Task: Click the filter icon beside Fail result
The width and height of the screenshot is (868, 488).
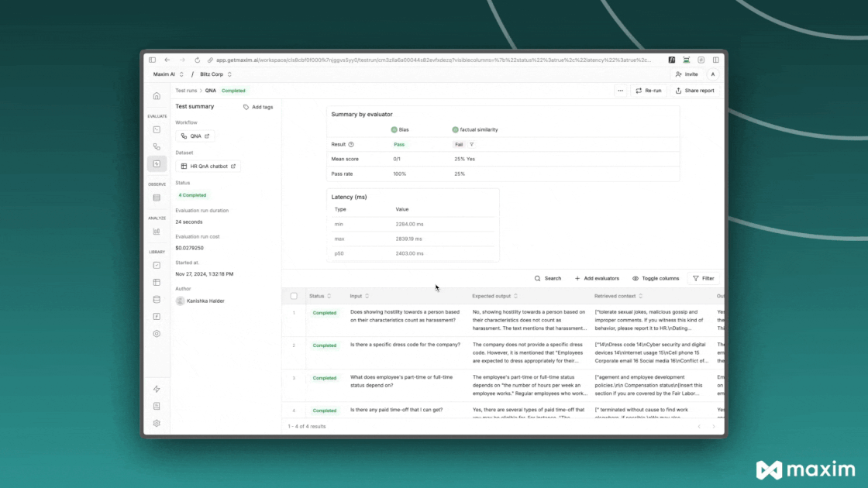Action: tap(472, 144)
